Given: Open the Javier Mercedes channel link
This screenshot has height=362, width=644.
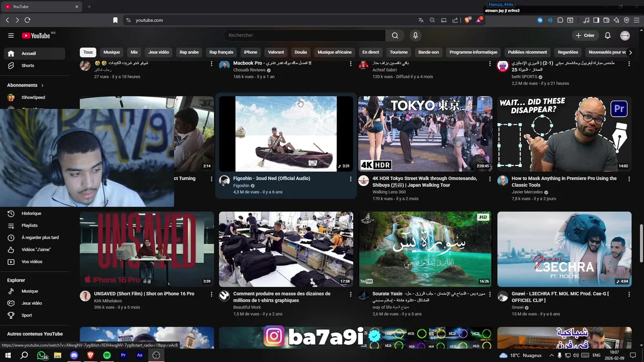Looking at the screenshot, I should tap(527, 192).
